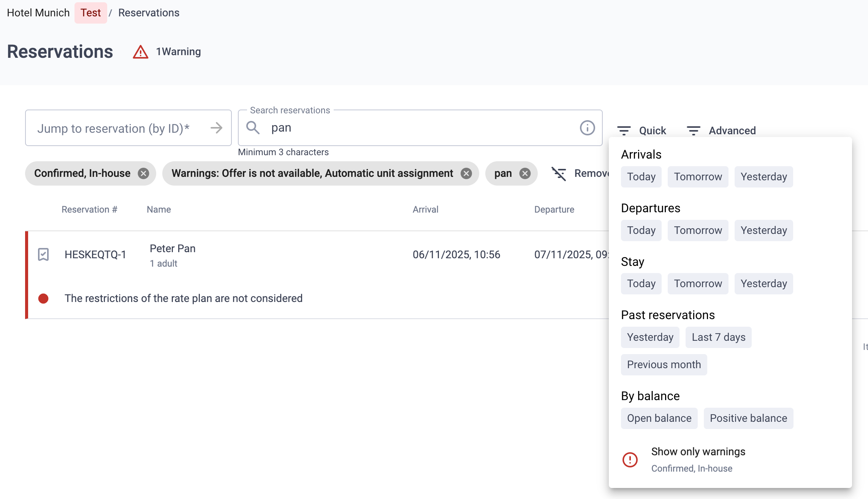Click the Show only warnings alert icon

[x=630, y=460]
